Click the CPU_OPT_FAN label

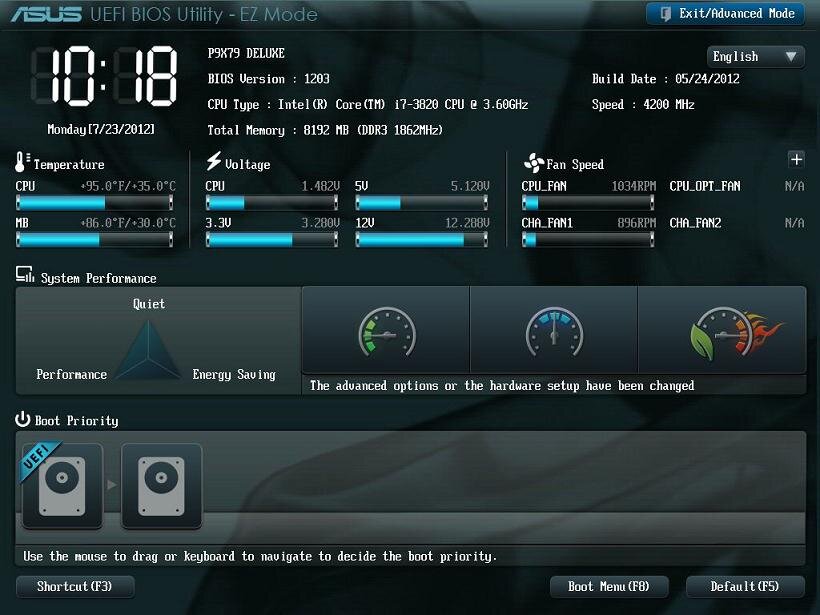click(705, 186)
